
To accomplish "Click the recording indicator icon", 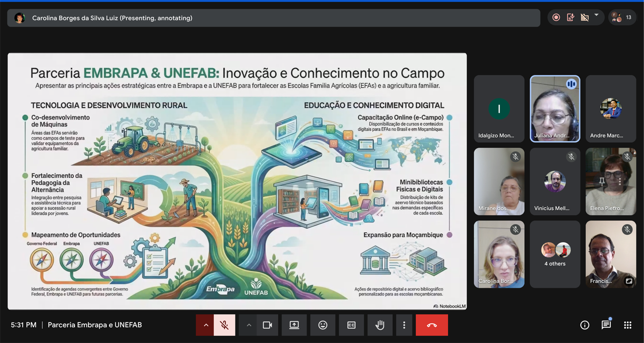I will 556,17.
